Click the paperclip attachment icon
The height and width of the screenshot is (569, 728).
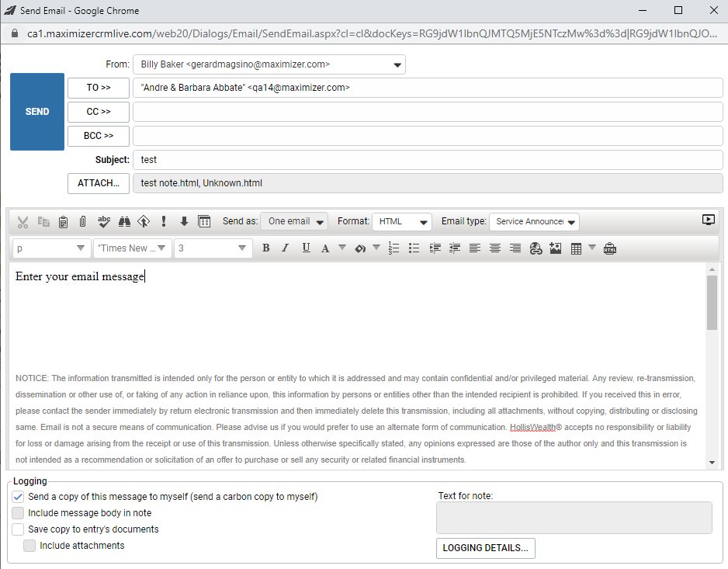(82, 221)
